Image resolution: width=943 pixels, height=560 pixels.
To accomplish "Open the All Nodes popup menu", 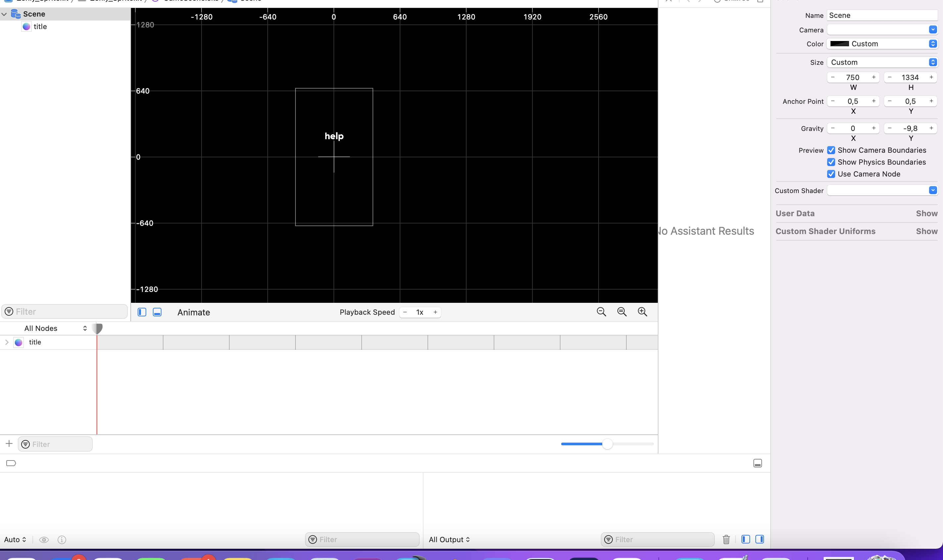I will [x=55, y=328].
